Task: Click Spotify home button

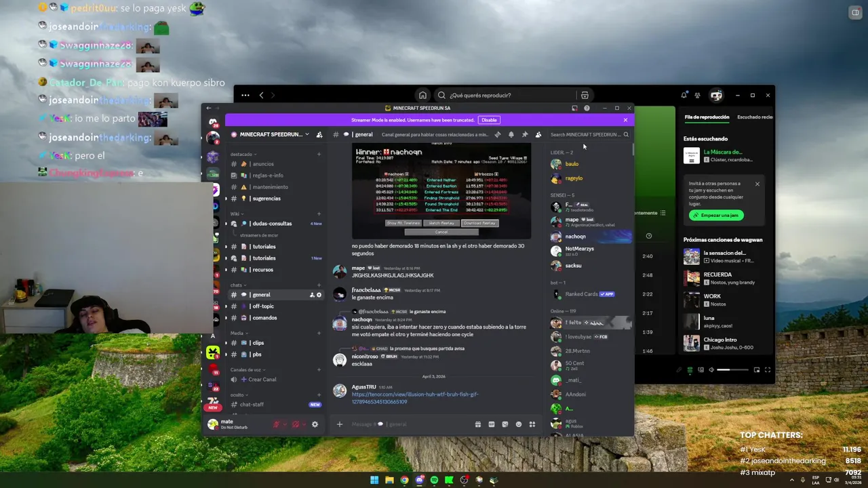Action: pos(422,96)
